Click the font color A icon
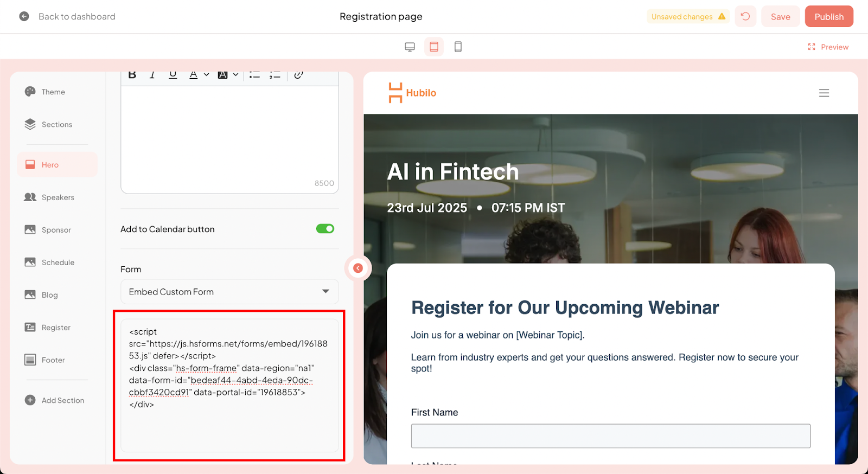The height and width of the screenshot is (474, 868). [193, 75]
